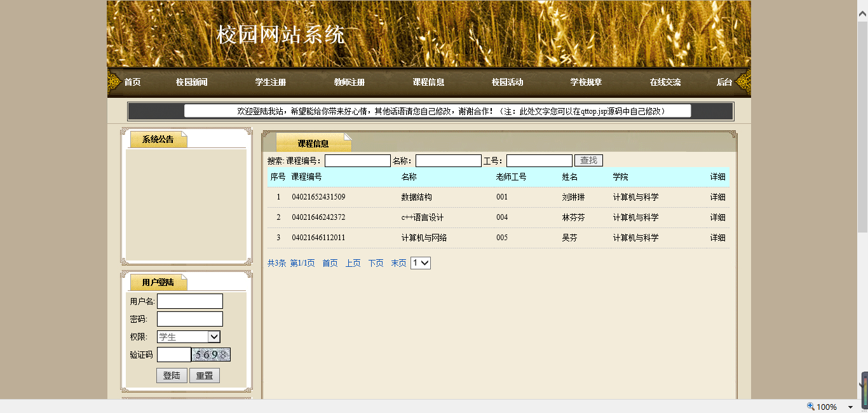The width and height of the screenshot is (868, 413).
Task: Click the 验证码 input box
Action: click(174, 355)
